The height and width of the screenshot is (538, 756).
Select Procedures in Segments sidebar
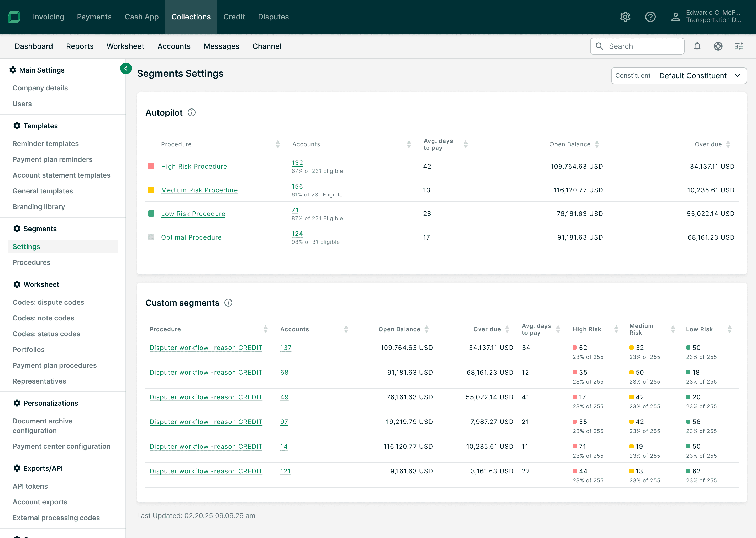point(31,262)
